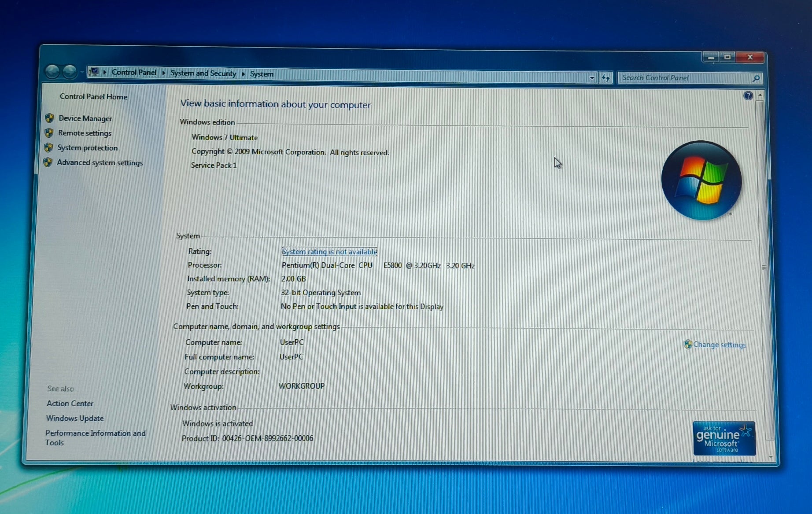Select the Product ID text

point(247,438)
